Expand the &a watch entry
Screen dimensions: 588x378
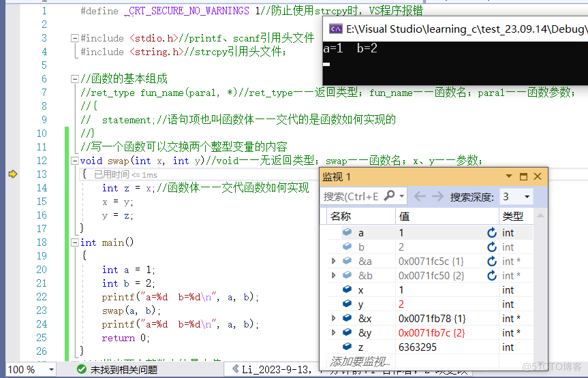pos(333,261)
